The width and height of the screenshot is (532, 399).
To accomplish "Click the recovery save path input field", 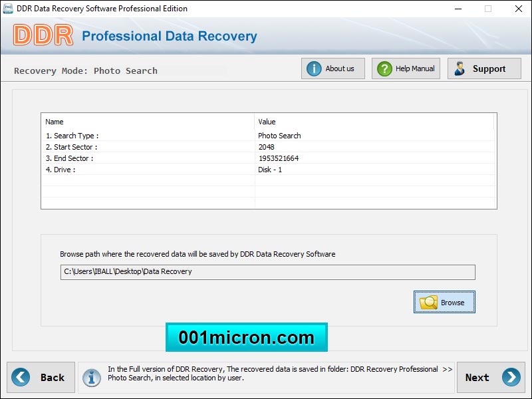I will click(268, 272).
